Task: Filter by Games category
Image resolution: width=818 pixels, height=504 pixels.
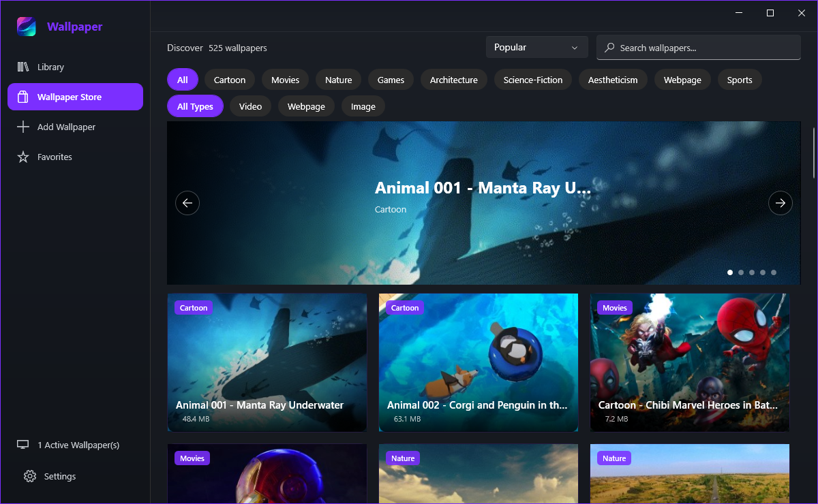Action: pyautogui.click(x=391, y=80)
